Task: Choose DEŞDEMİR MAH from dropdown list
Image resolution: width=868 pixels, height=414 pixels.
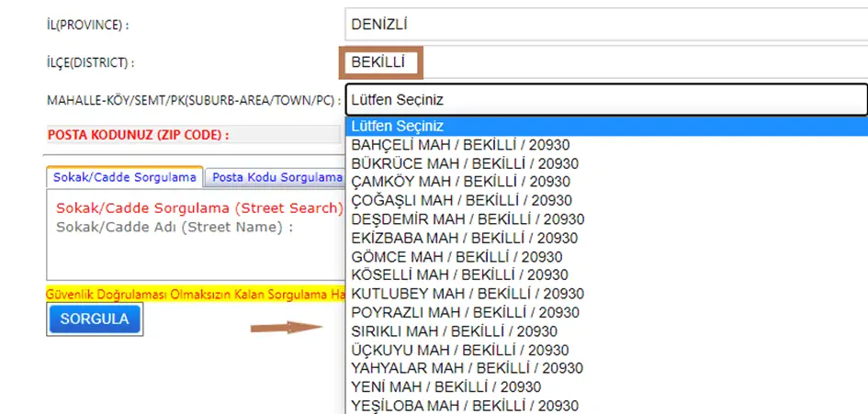Action: (468, 219)
